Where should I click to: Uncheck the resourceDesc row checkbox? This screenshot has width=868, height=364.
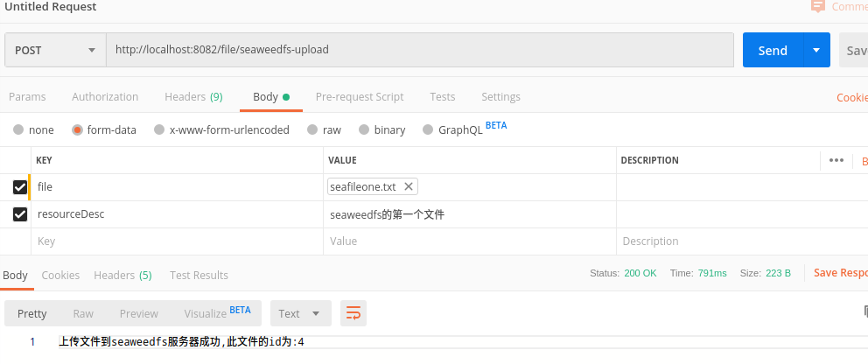(19, 213)
